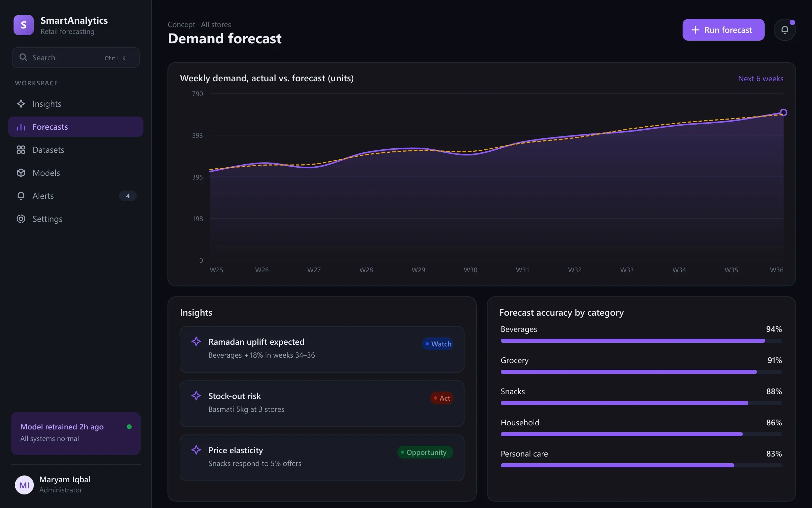Open the Price elasticity insight card
Image resolution: width=812 pixels, height=508 pixels.
322,458
